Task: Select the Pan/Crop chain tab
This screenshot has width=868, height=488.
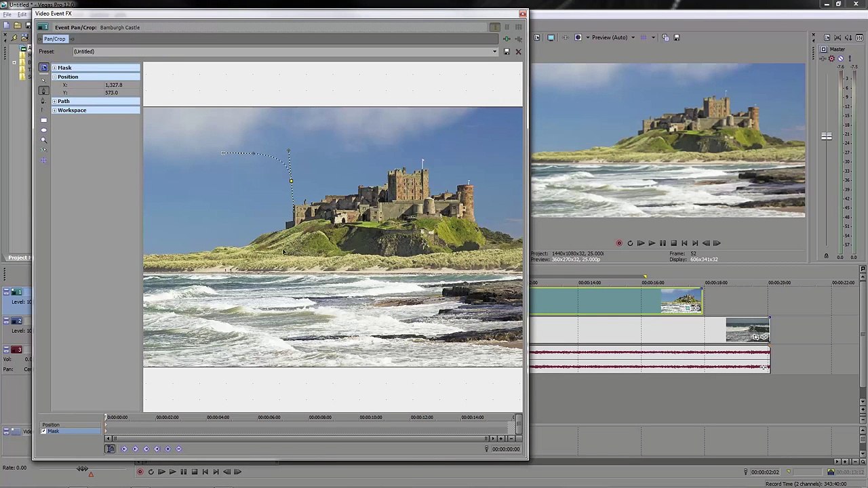Action: pyautogui.click(x=55, y=39)
